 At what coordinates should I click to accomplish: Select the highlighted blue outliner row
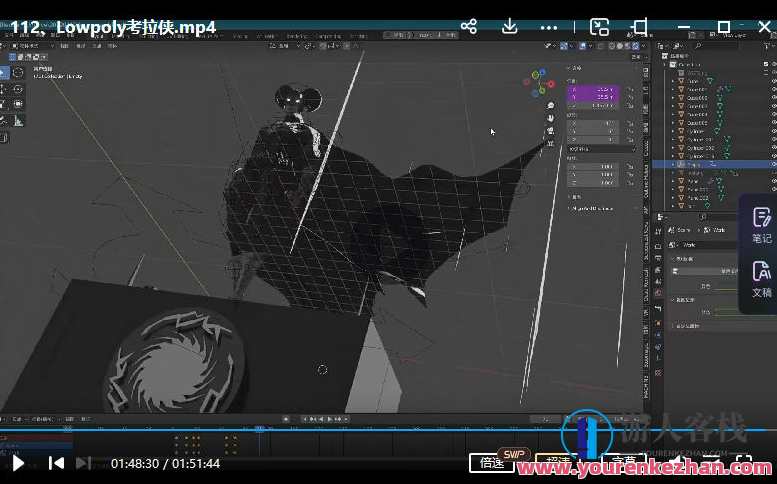pyautogui.click(x=715, y=164)
